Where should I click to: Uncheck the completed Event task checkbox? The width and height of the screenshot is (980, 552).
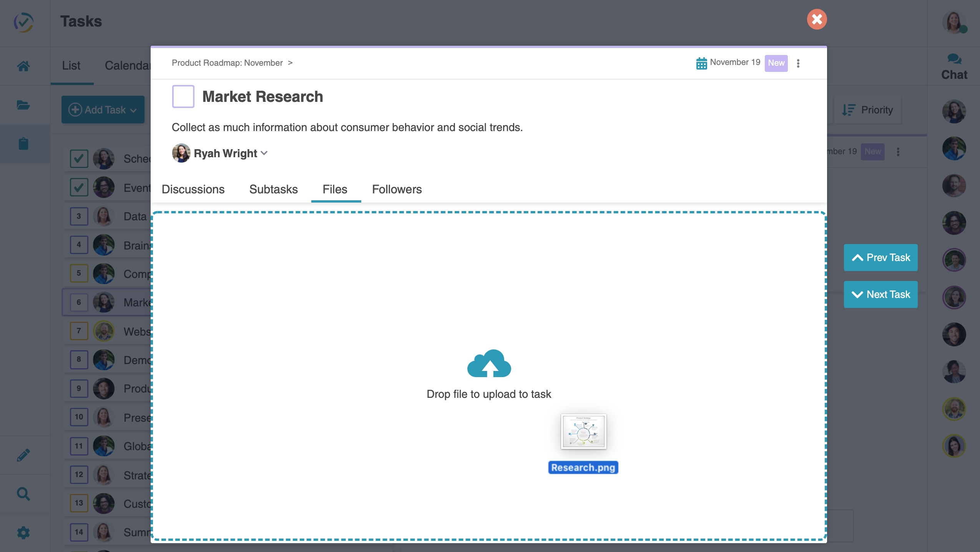(79, 188)
